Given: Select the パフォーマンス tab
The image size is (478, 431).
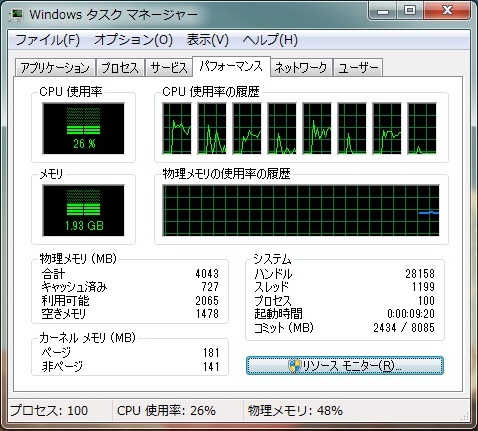Looking at the screenshot, I should (231, 67).
